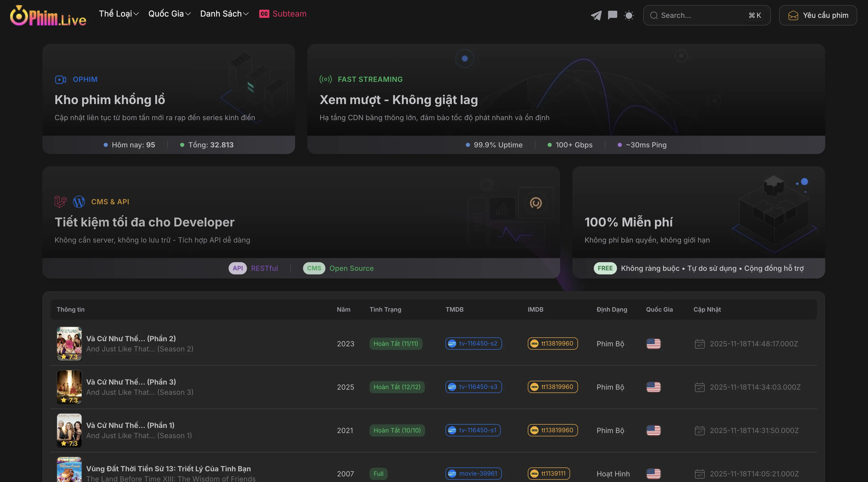Click the calendar icon beside the 2023 update date

coord(700,344)
